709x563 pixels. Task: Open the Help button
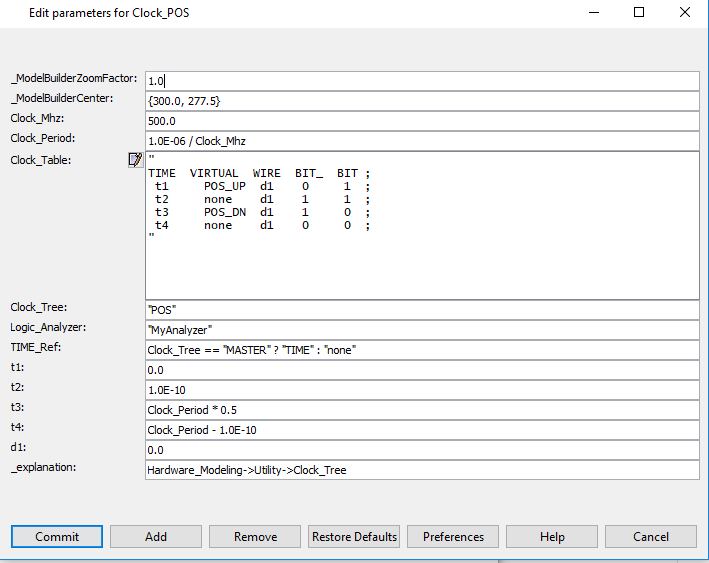pyautogui.click(x=552, y=537)
